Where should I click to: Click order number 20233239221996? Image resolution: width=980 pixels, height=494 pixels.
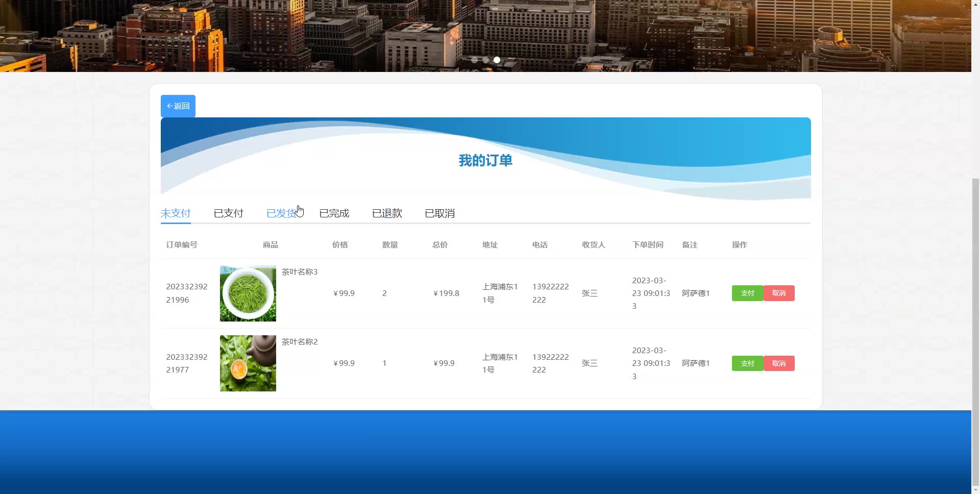click(x=187, y=293)
